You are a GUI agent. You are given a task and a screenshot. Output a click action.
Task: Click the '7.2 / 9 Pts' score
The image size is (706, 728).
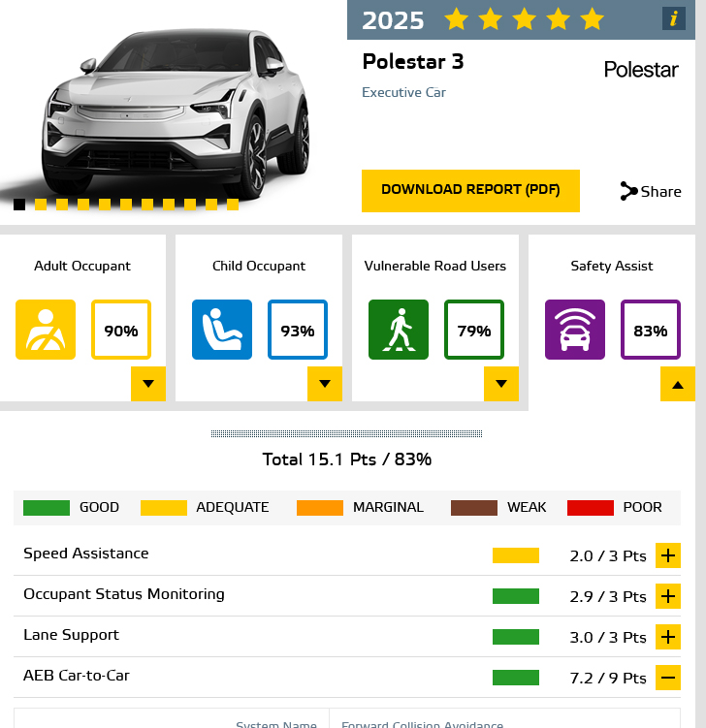click(x=608, y=679)
